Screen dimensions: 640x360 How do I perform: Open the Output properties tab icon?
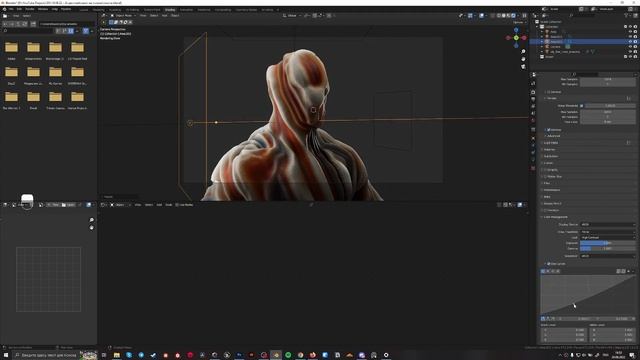[x=533, y=99]
